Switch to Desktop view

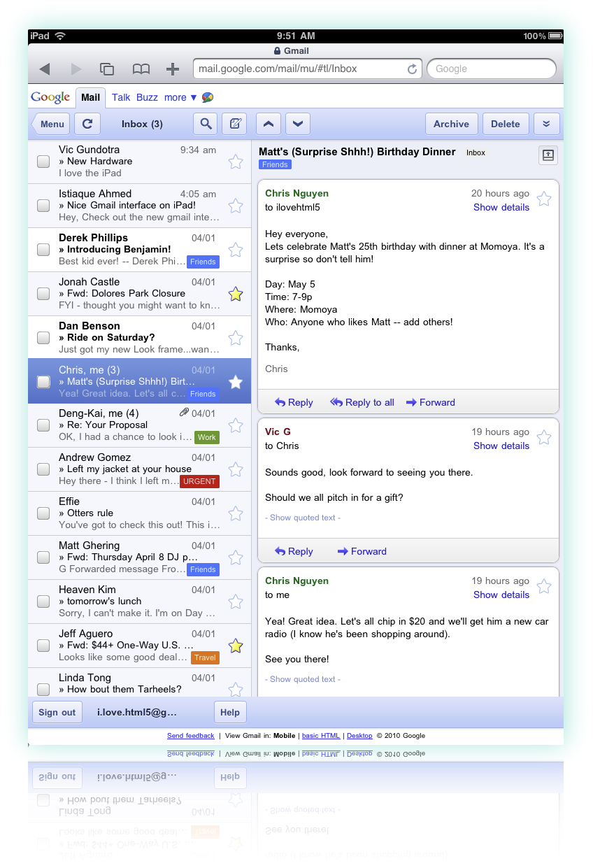tap(359, 736)
